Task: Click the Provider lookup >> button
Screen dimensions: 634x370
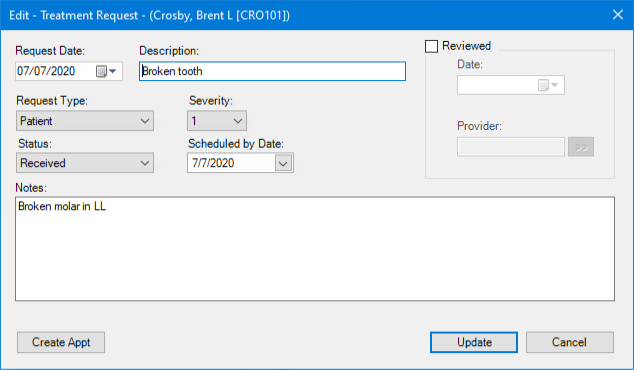Action: (x=581, y=147)
